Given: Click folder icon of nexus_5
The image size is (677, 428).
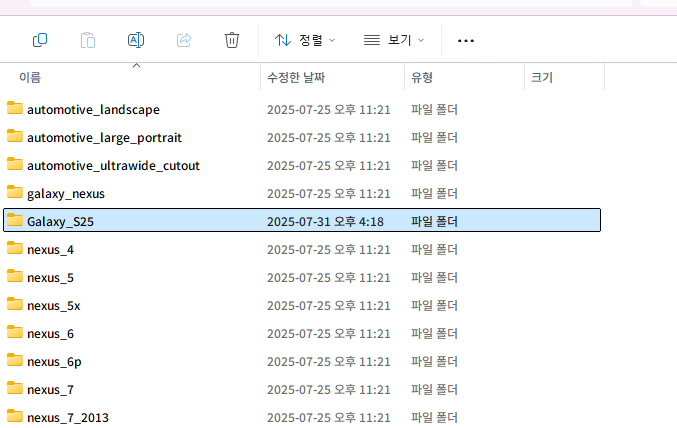Looking at the screenshot, I should (15, 276).
